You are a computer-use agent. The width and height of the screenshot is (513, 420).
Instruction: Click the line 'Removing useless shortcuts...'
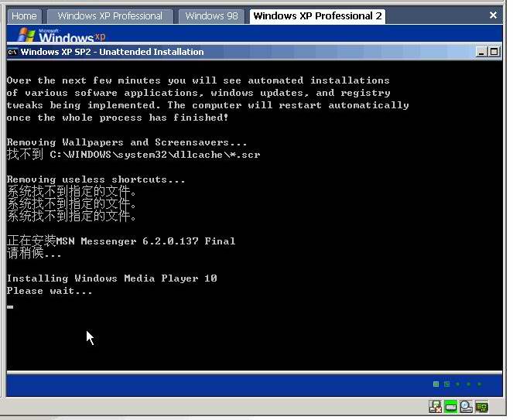click(96, 179)
